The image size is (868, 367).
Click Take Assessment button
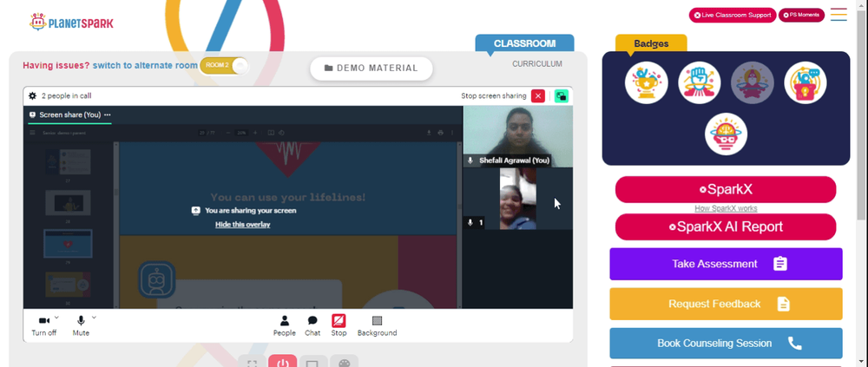pos(726,264)
